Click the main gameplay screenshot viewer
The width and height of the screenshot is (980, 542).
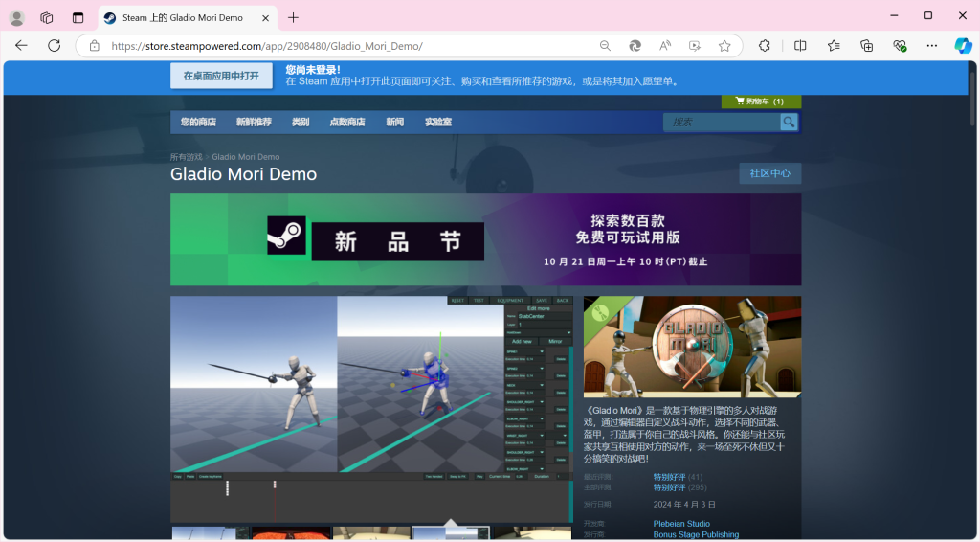coord(371,410)
